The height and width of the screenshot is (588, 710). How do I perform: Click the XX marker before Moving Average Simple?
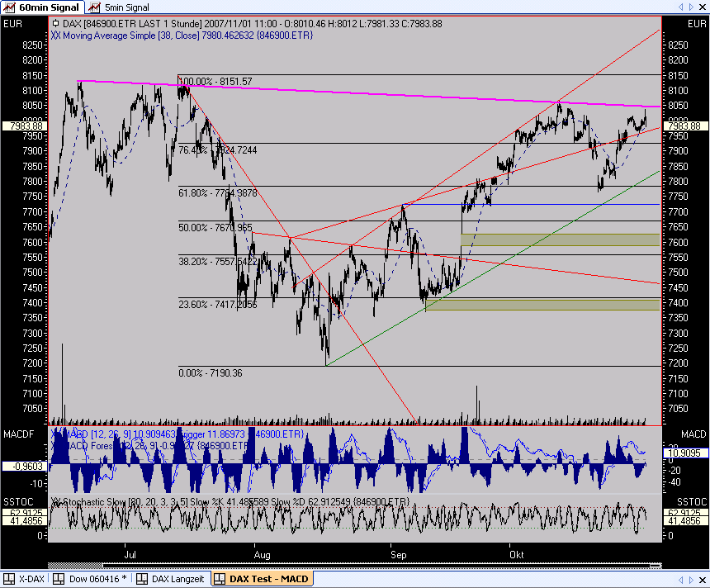[x=55, y=36]
